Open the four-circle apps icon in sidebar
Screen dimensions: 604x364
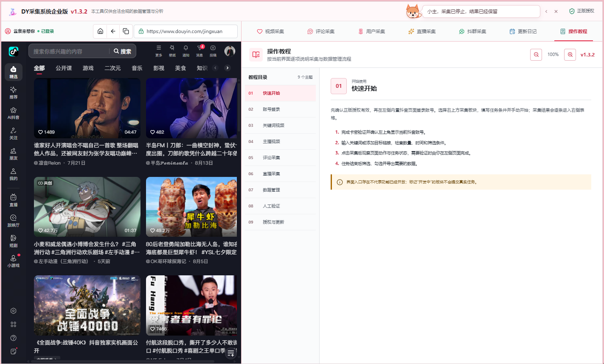14,324
